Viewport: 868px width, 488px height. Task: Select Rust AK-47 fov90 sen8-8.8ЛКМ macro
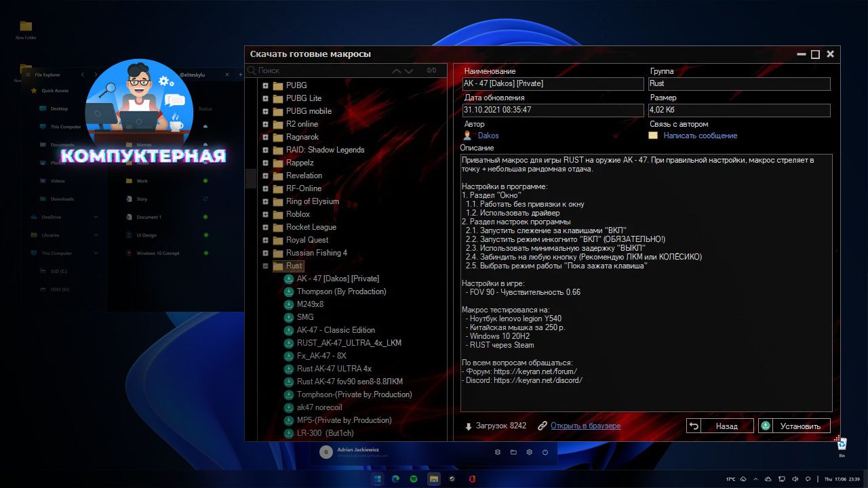[350, 382]
